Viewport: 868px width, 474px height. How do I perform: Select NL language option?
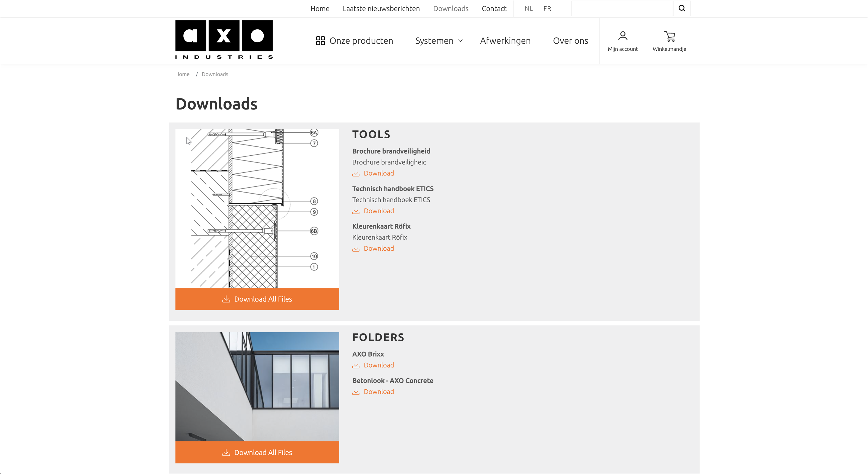528,9
